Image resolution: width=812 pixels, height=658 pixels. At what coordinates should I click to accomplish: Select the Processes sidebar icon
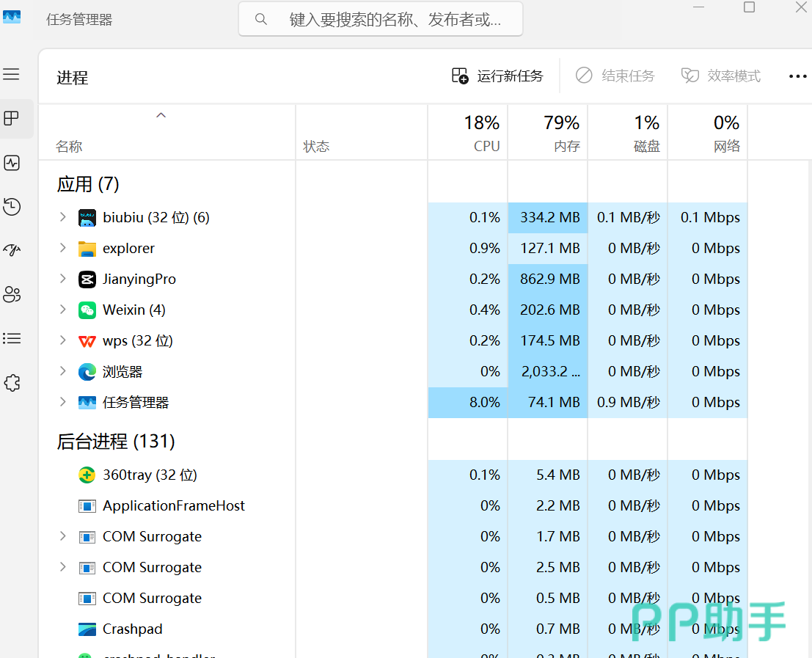coord(12,119)
